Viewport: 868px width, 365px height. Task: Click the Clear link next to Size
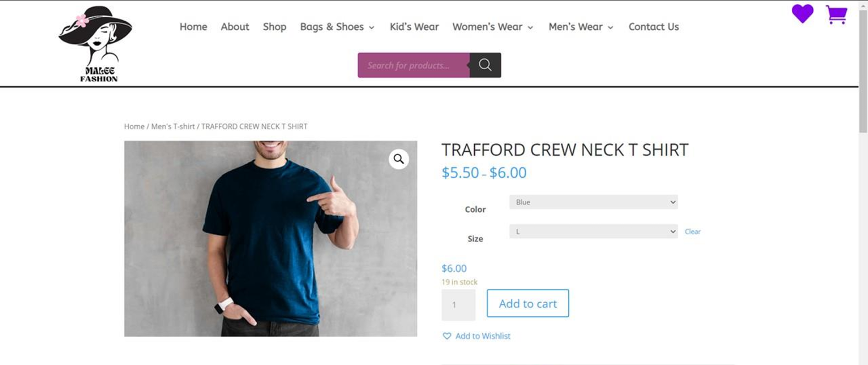point(692,231)
